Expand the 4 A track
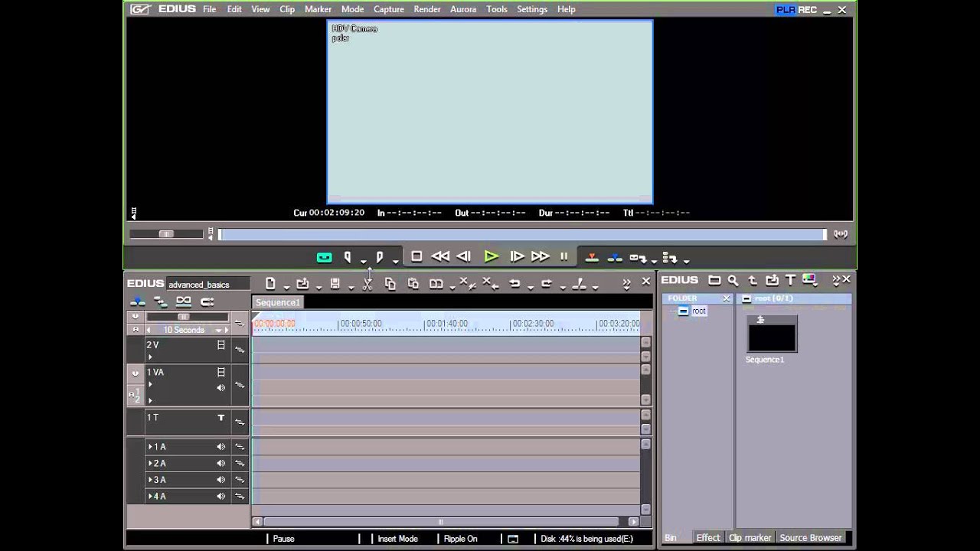The image size is (980, 551). click(150, 497)
